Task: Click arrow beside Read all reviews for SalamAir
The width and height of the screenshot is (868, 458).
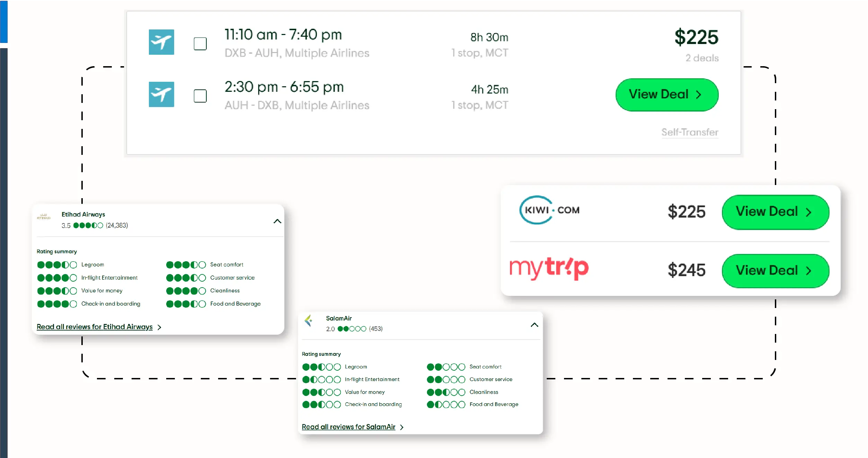Action: [x=402, y=427]
